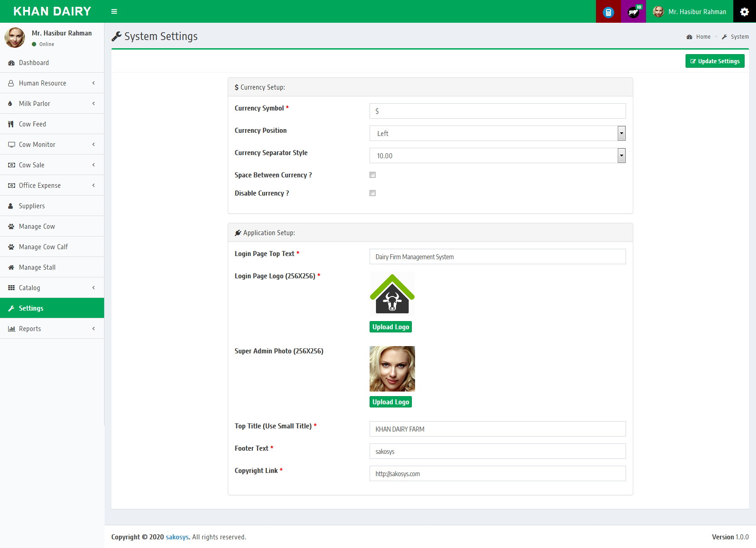Click the cow notification icon with badge
This screenshot has width=756, height=548.
tap(633, 12)
